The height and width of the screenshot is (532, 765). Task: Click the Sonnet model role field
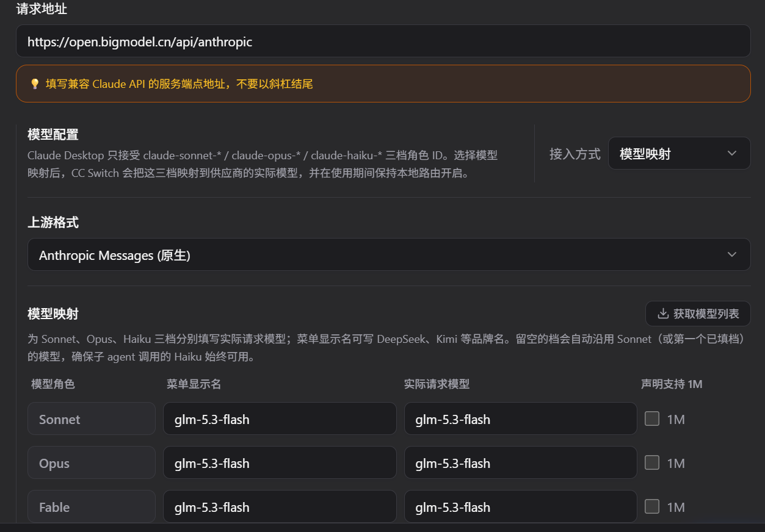click(x=92, y=419)
